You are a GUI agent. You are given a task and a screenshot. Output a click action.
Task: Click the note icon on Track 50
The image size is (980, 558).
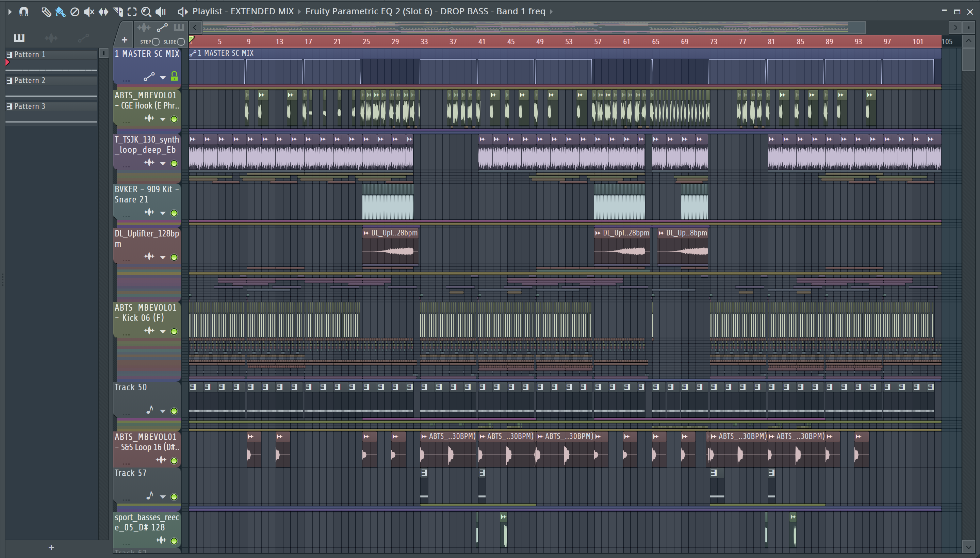150,410
